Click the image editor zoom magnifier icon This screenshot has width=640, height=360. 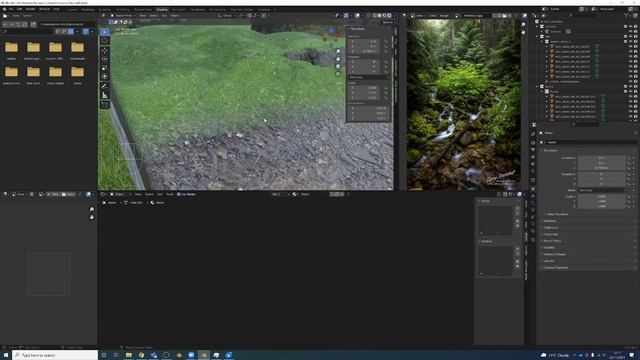coord(523,25)
